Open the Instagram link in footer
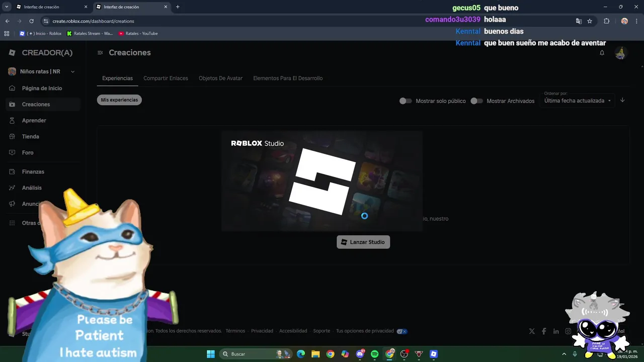Screen dimensions: 644x362 point(568,331)
